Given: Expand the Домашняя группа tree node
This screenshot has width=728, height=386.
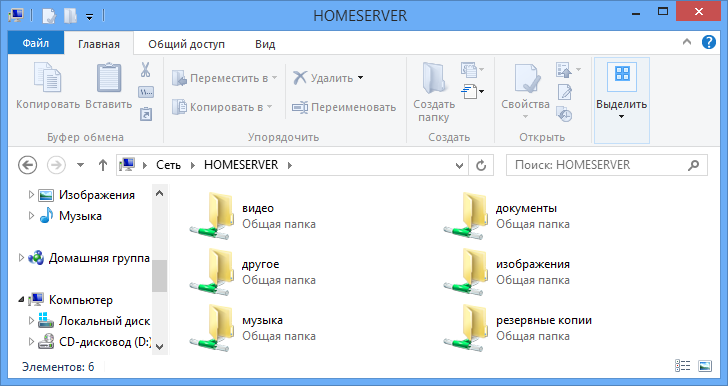Looking at the screenshot, I should pos(21,258).
